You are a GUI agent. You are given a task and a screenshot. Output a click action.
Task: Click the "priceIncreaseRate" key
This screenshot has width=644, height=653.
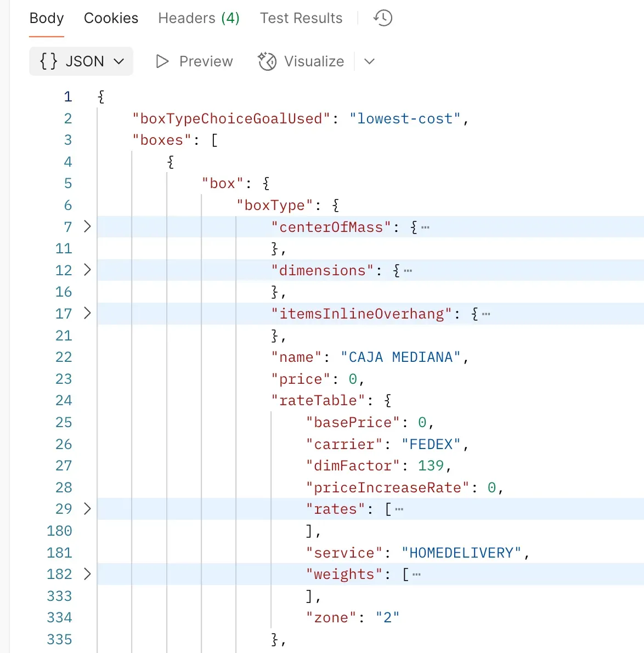(x=387, y=487)
